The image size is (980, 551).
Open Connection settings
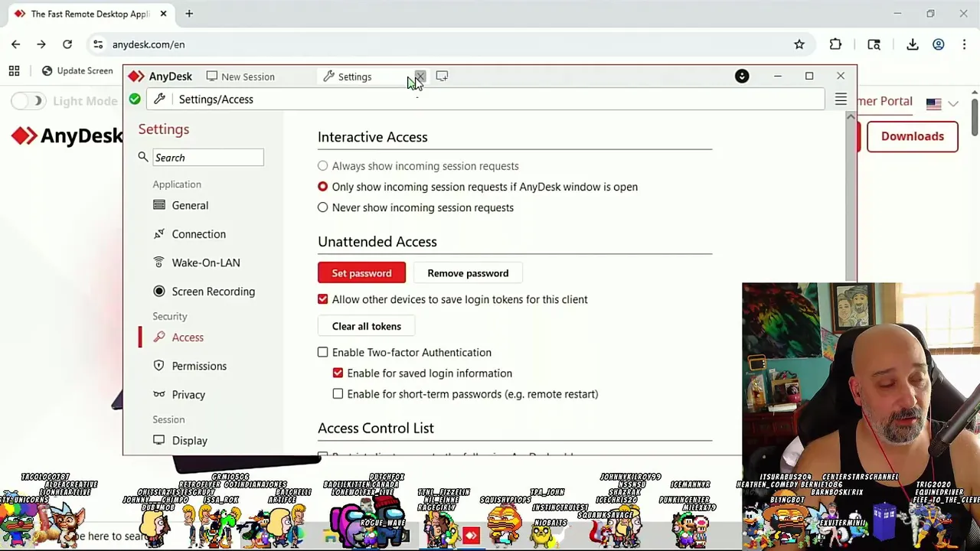coord(198,234)
